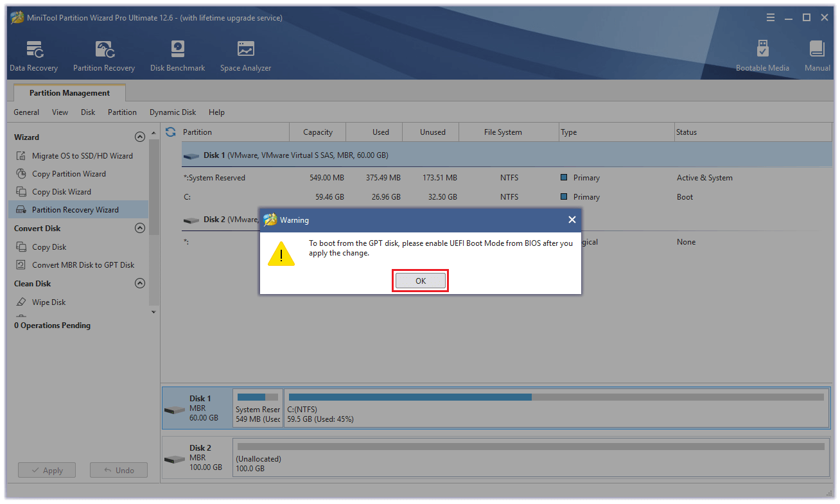Click sidebar scrollbar up arrow
Viewport: 840px width, 504px height.
tap(153, 133)
